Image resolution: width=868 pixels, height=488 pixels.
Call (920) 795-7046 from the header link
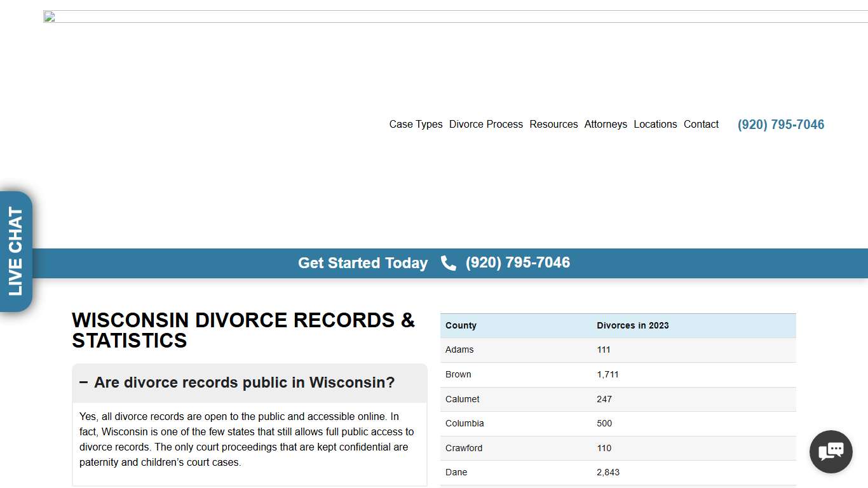[780, 124]
